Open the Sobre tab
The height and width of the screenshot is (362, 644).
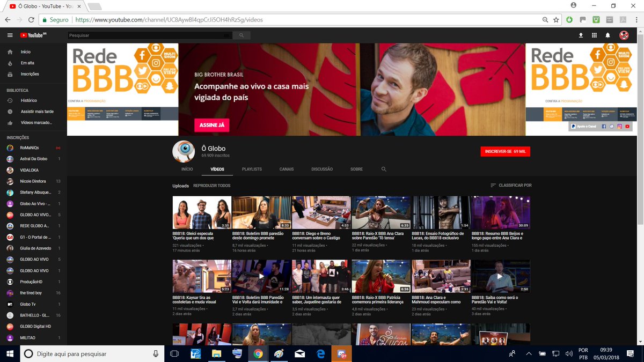(356, 169)
